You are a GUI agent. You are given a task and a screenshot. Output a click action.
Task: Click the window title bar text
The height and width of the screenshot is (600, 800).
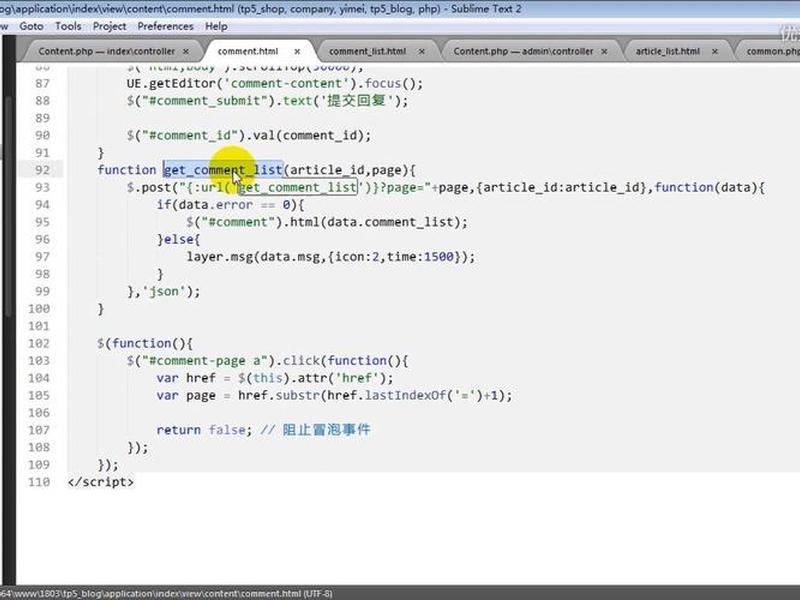[260, 9]
